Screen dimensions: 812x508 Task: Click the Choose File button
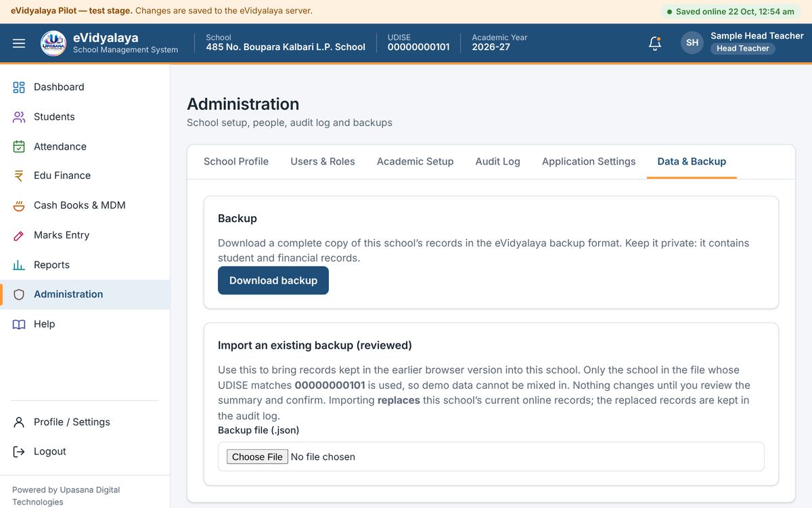257,457
